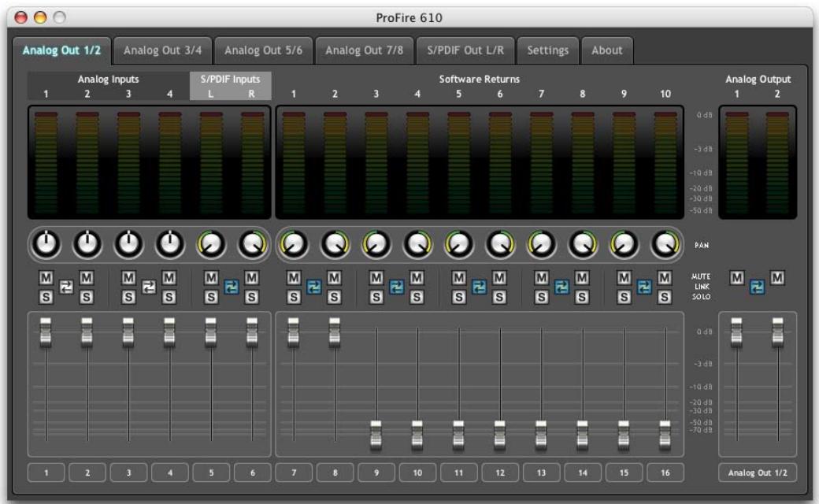This screenshot has width=819, height=504.
Task: Click the pan knob for S/PDIF Input L
Action: [211, 244]
